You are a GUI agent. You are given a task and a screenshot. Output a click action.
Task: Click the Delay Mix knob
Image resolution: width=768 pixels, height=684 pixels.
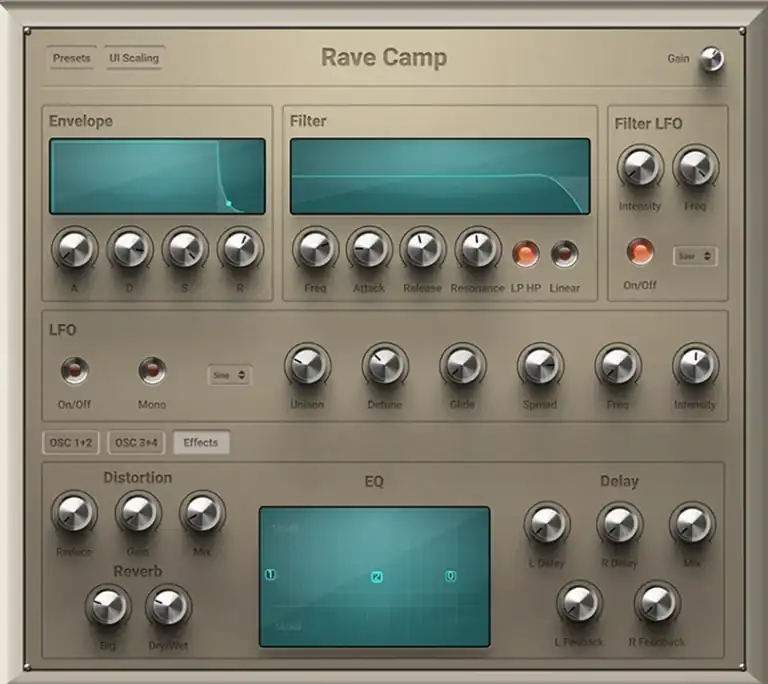[x=692, y=523]
